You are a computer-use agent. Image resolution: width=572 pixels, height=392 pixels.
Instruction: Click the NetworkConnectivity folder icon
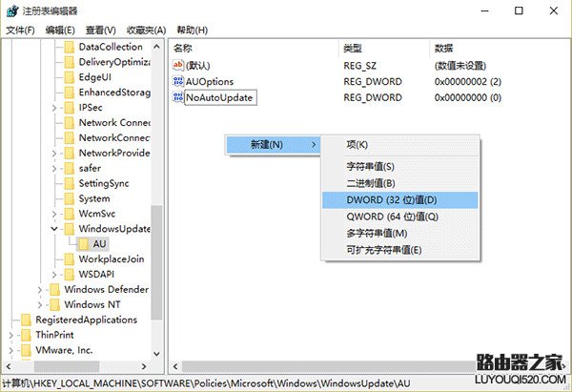pyautogui.click(x=69, y=138)
